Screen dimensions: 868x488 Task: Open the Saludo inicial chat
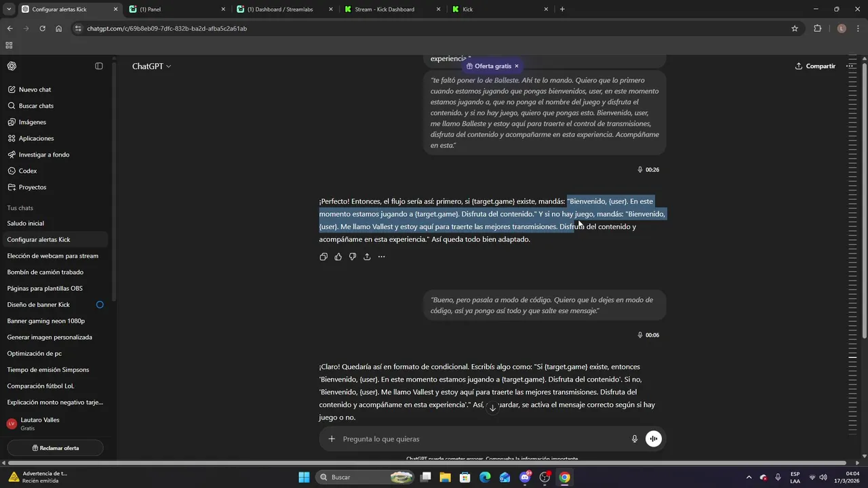(54, 224)
